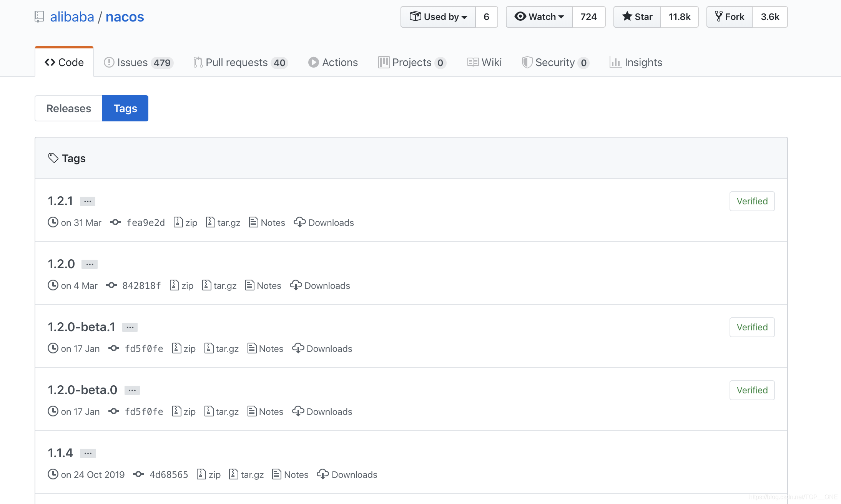Click the 11.8k stargazers count
Viewport: 841px width, 504px height.
coord(679,17)
